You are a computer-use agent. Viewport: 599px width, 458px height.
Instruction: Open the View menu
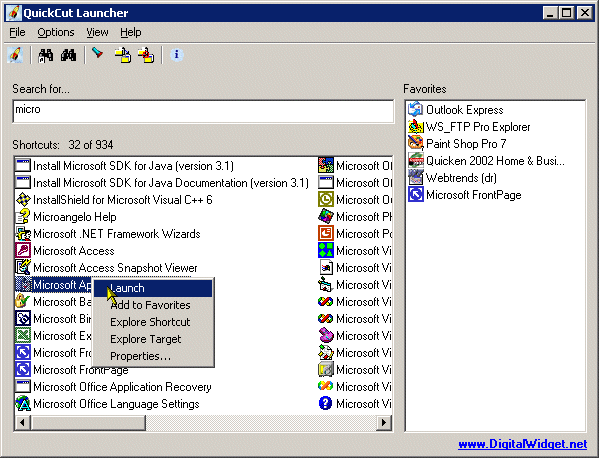pyautogui.click(x=97, y=32)
